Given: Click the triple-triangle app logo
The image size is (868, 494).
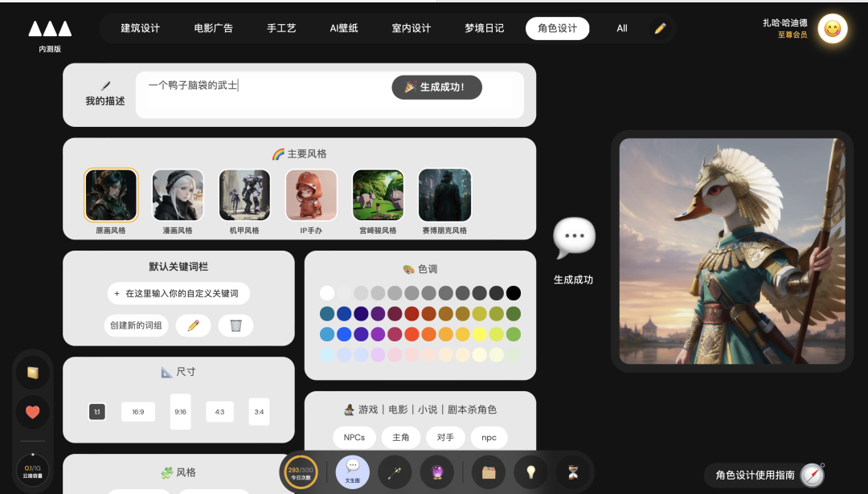Looking at the screenshot, I should click(x=50, y=28).
